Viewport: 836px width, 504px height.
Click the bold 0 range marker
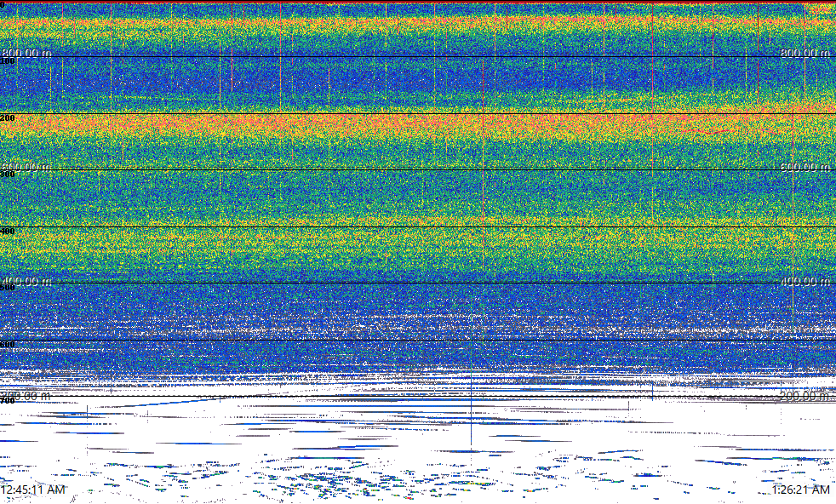click(3, 4)
